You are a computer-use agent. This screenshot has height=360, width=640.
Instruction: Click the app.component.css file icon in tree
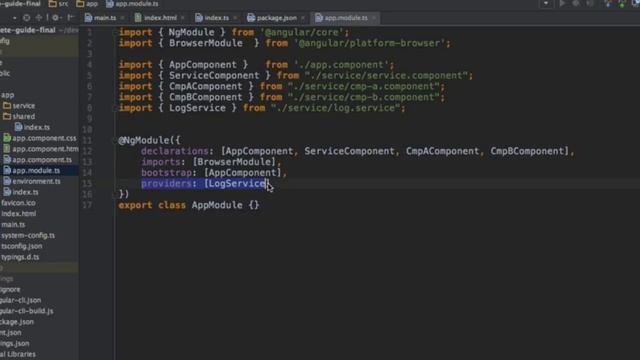coord(7,138)
